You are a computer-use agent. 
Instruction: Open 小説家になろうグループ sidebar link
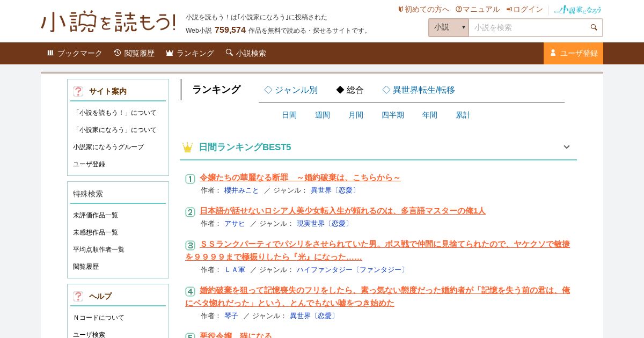pyautogui.click(x=108, y=147)
